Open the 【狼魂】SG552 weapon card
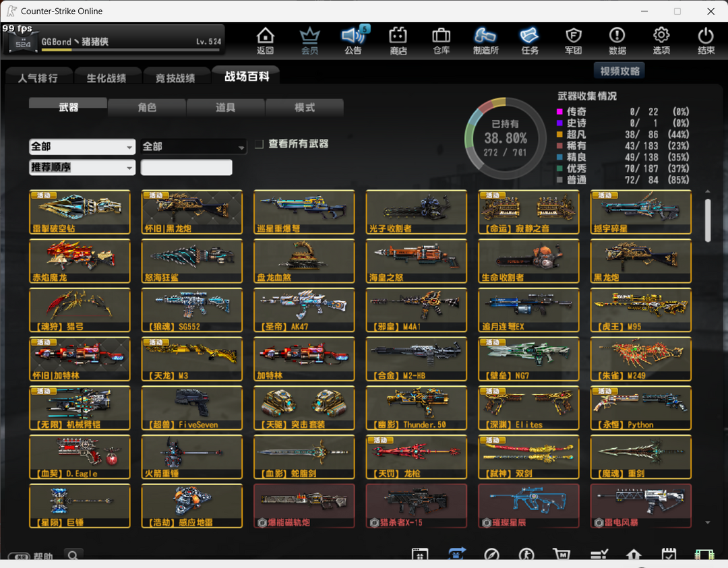Screen dimensions: 728x568 (x=191, y=310)
